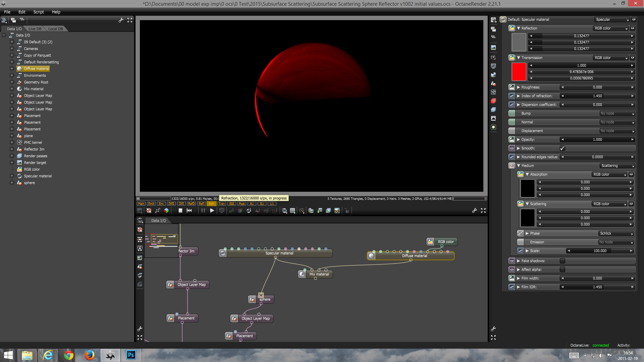The height and width of the screenshot is (362, 644).
Task: Enable the Fake shadows checkbox
Action: coord(562,261)
